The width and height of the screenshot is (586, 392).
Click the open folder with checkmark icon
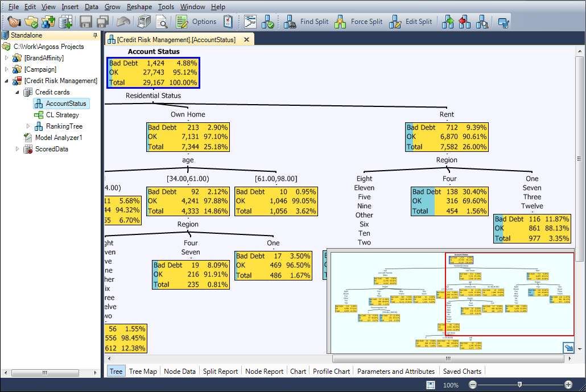31,22
